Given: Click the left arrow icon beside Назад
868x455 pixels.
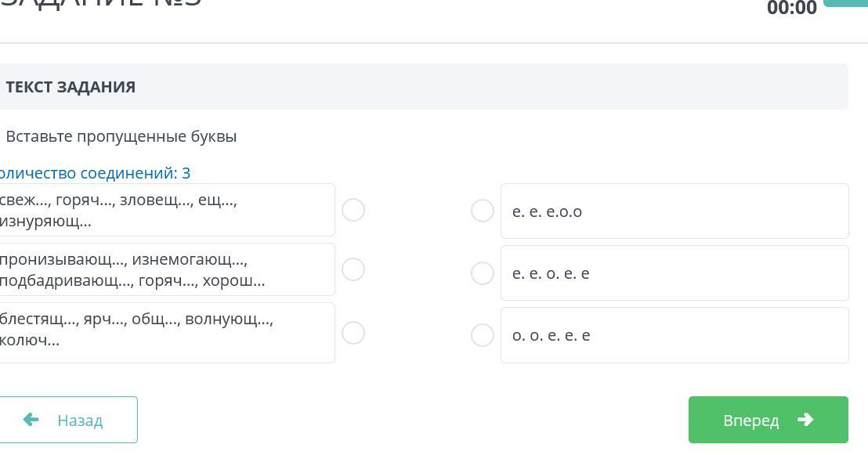Looking at the screenshot, I should 31,420.
